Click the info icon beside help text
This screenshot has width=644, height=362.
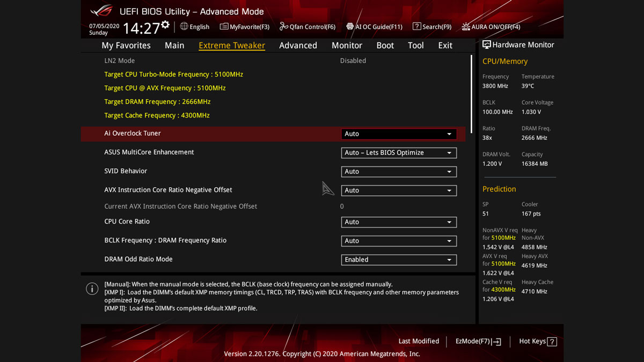(x=92, y=289)
